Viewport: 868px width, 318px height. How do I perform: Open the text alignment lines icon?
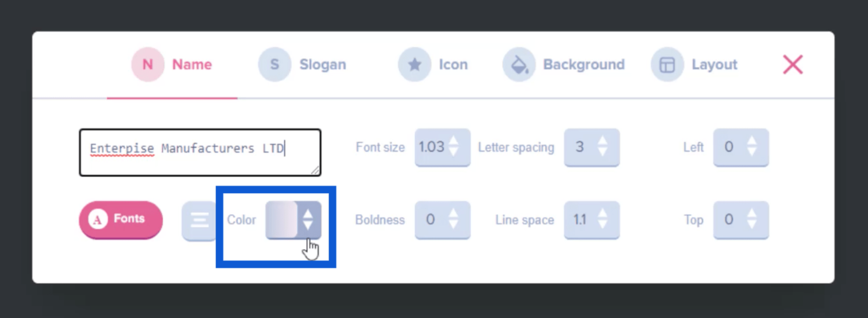[x=199, y=220]
